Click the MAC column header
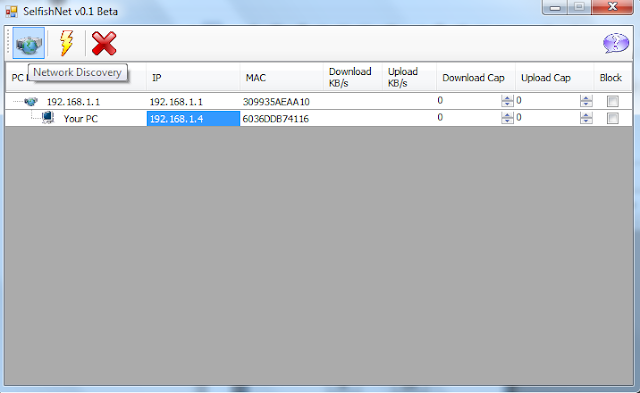 point(282,78)
